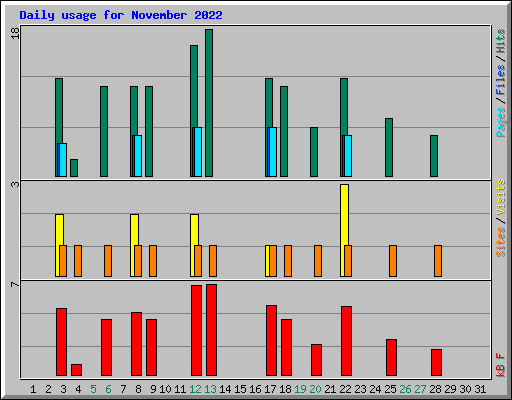Click the y-axis maximum value 18
Screen dimensions: 512x400
click(15, 33)
